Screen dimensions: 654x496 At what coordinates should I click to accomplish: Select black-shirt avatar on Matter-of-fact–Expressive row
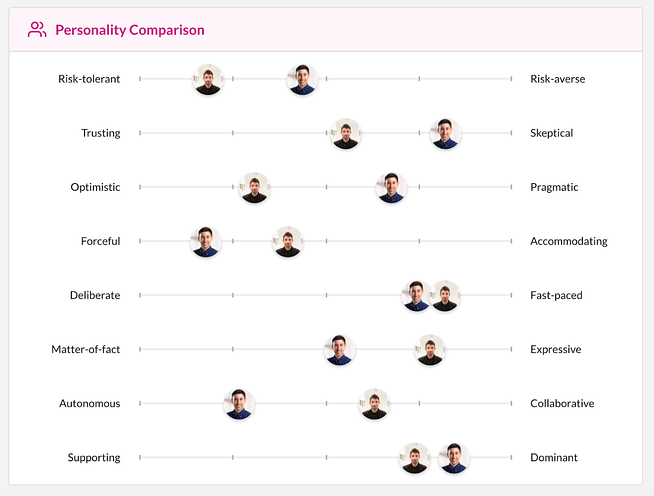[430, 350]
